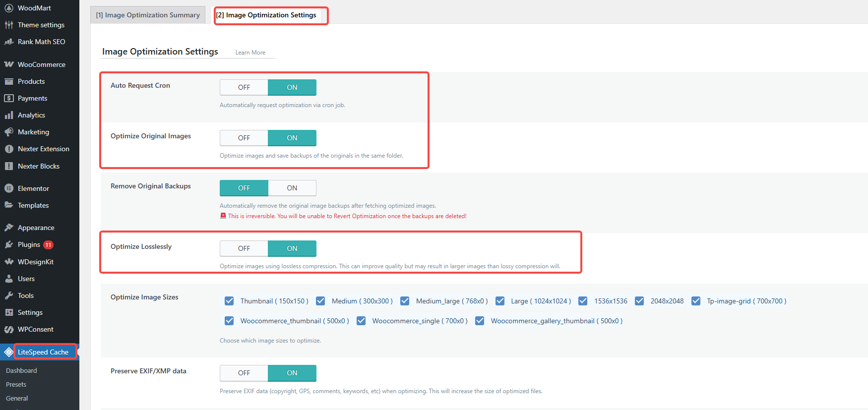This screenshot has height=410, width=868.
Task: Turn Optimize Original Images OFF
Action: (x=244, y=138)
